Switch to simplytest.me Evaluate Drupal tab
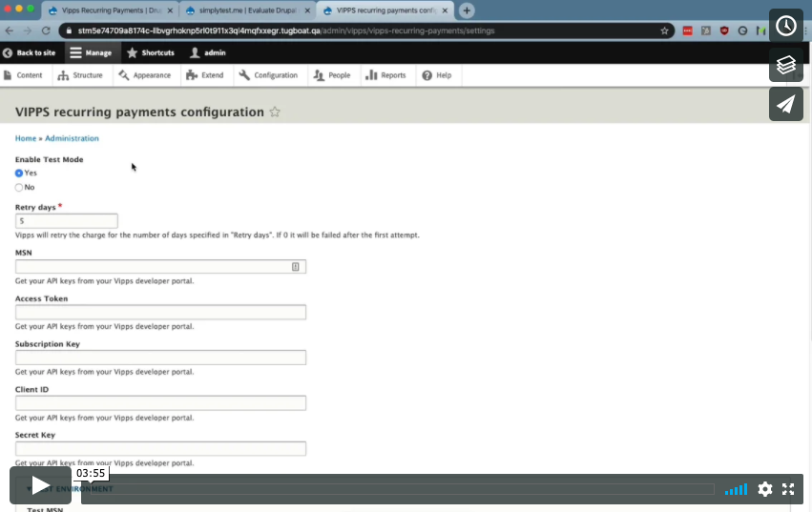The height and width of the screenshot is (512, 812). pyautogui.click(x=247, y=10)
